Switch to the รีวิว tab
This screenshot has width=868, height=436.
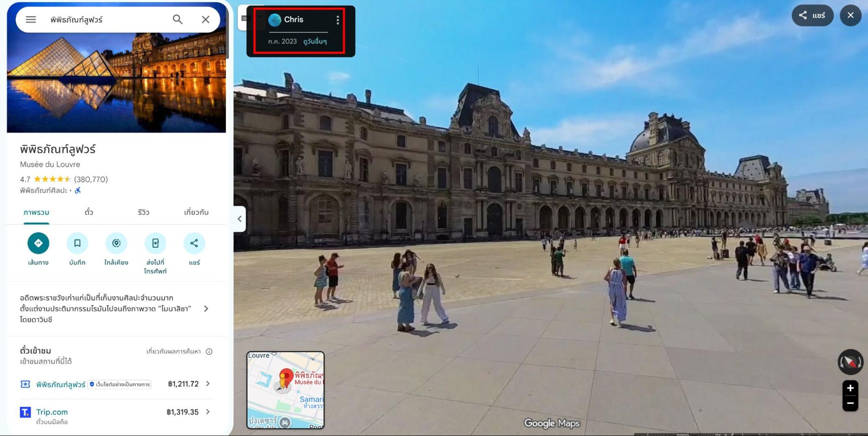tap(144, 212)
